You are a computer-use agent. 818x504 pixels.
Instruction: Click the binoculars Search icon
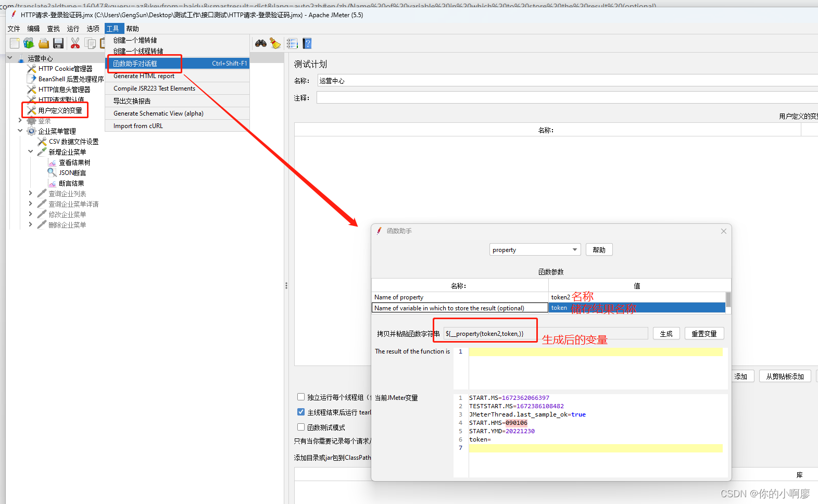click(261, 43)
